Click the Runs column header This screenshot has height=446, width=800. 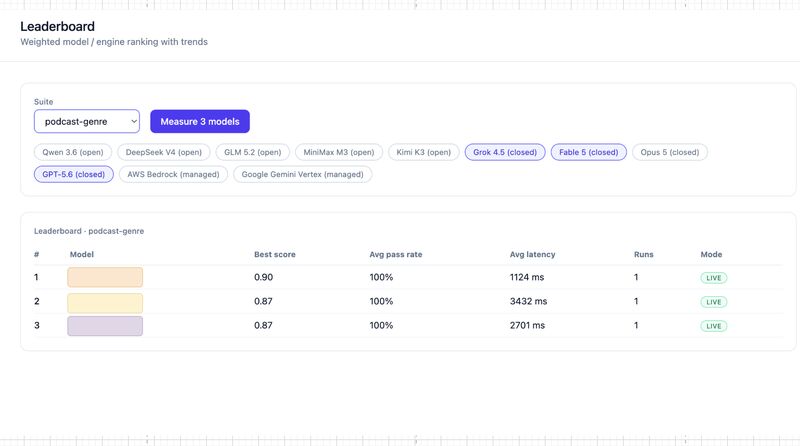[x=643, y=254]
